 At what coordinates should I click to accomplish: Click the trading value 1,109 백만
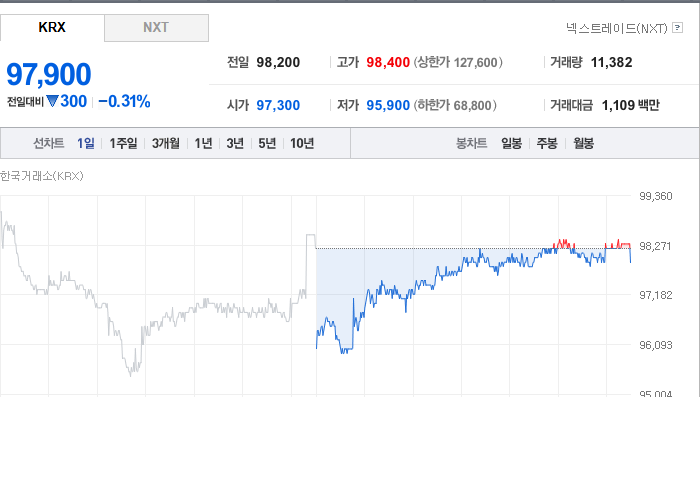coord(630,105)
